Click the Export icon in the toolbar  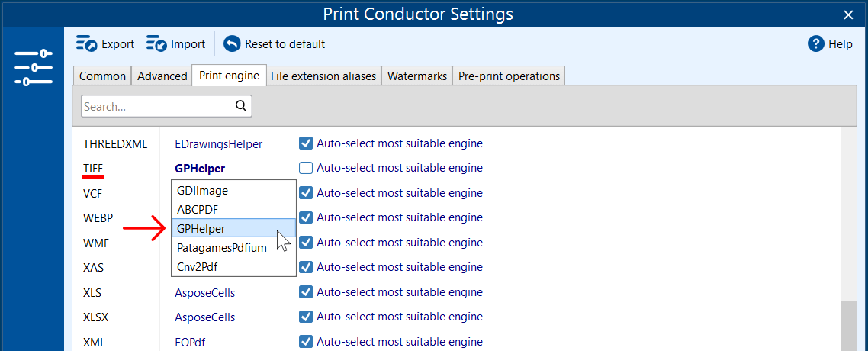(x=86, y=44)
